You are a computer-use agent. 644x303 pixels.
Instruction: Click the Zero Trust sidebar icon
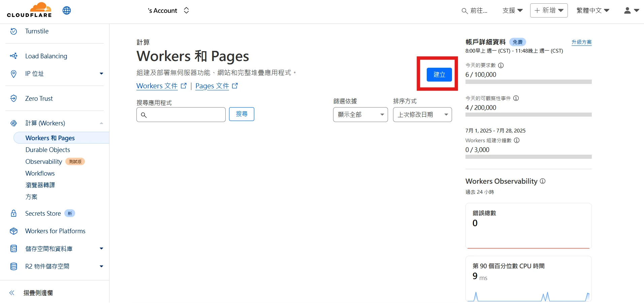coord(13,98)
